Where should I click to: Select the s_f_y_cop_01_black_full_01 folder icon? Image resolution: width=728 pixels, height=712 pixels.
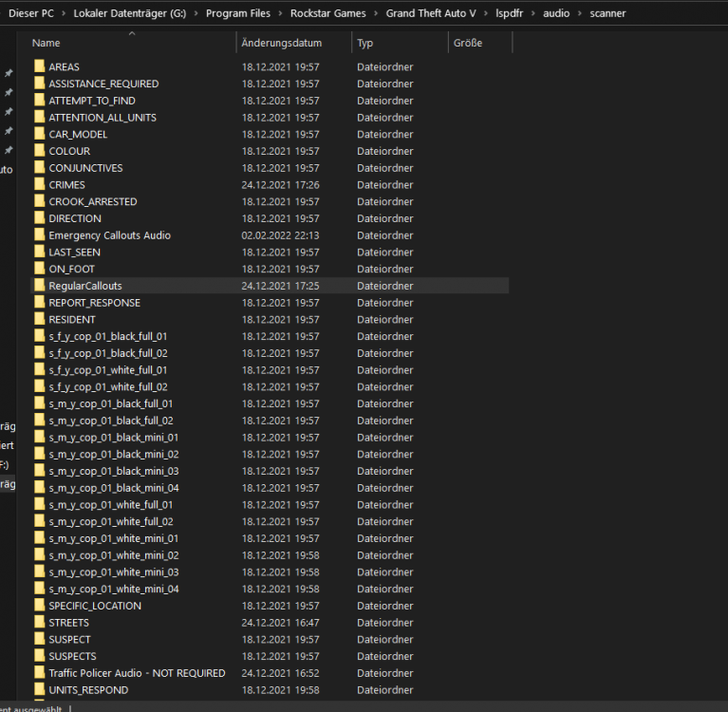pyautogui.click(x=39, y=337)
